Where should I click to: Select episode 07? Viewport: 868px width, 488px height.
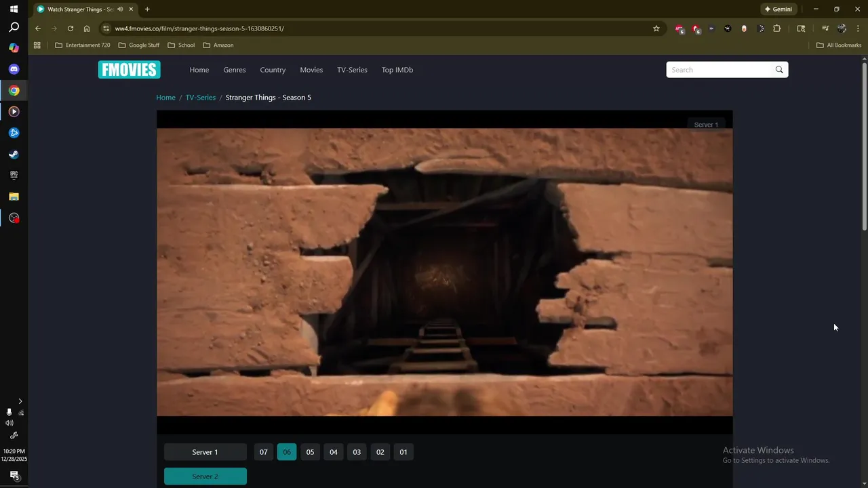pyautogui.click(x=264, y=452)
